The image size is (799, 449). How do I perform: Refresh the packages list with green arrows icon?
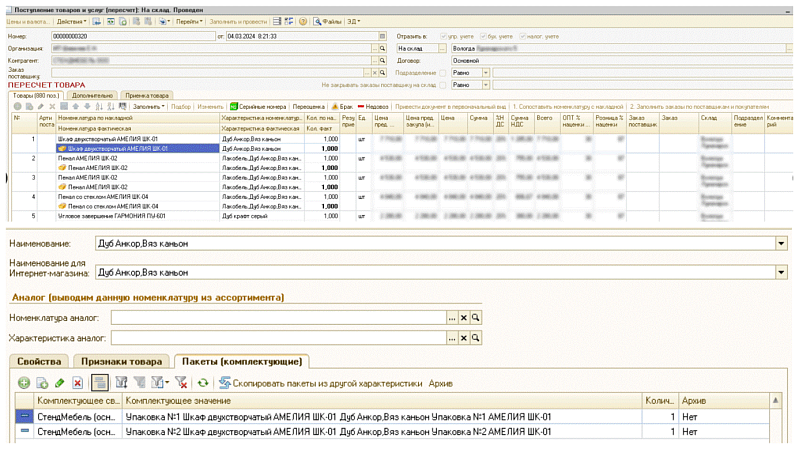coord(203,383)
